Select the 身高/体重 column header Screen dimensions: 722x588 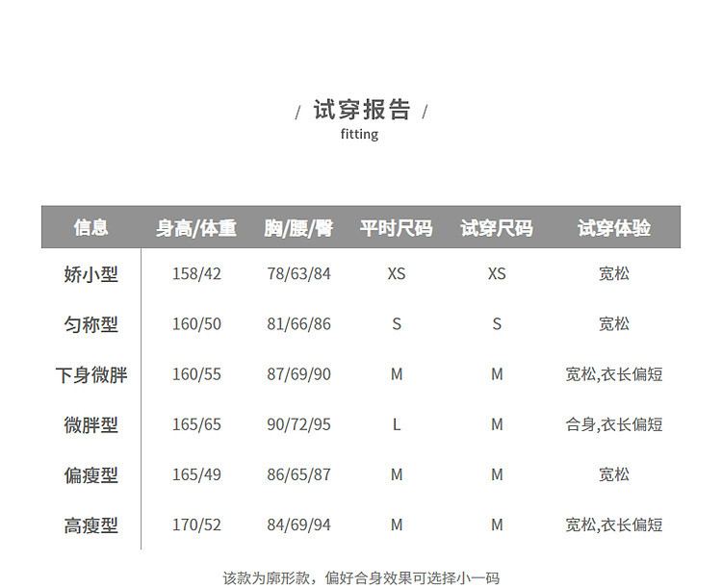(x=196, y=228)
